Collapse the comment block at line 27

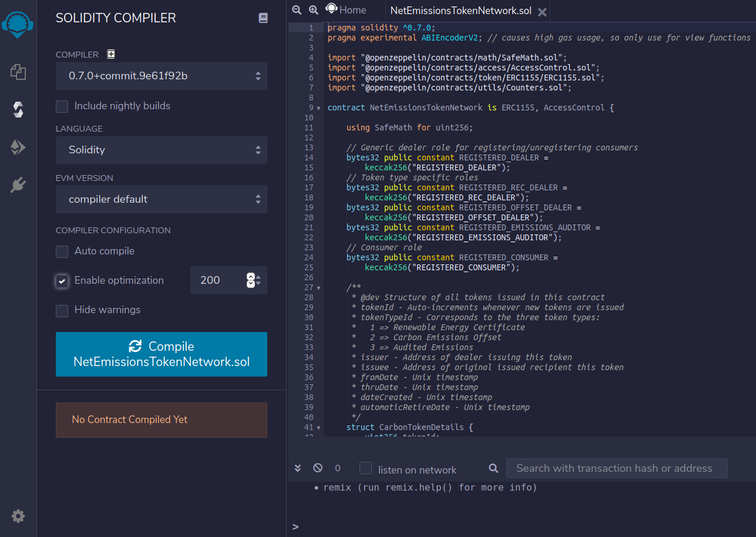[319, 288]
